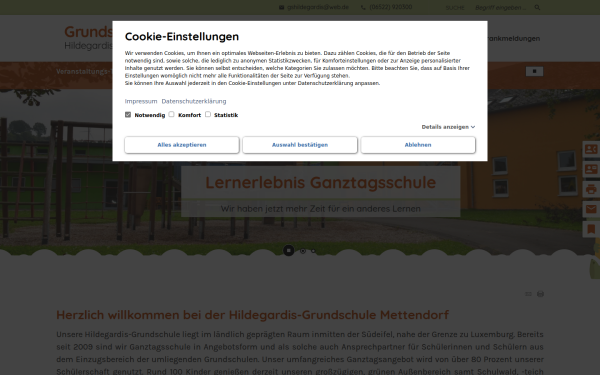
Task: Expand Details anzeigen in cookie dialog
Action: pyautogui.click(x=448, y=127)
